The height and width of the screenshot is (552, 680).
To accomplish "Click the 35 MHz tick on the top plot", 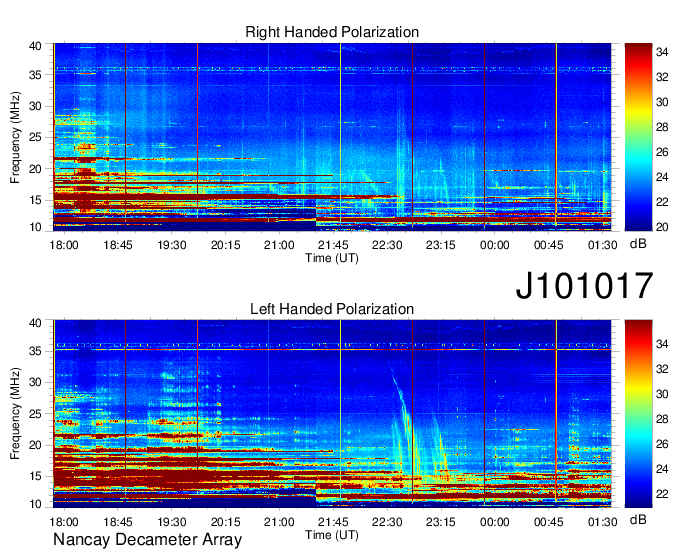I will [x=36, y=75].
